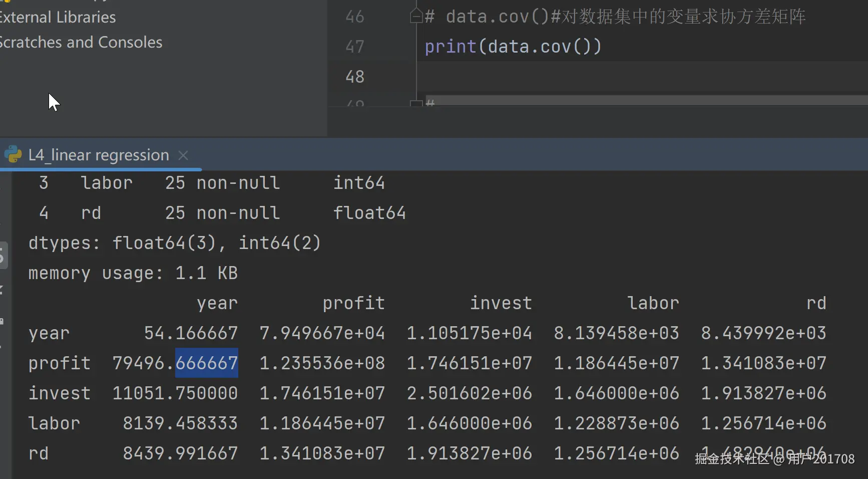Close the L4_linear regression run tab

pos(183,155)
